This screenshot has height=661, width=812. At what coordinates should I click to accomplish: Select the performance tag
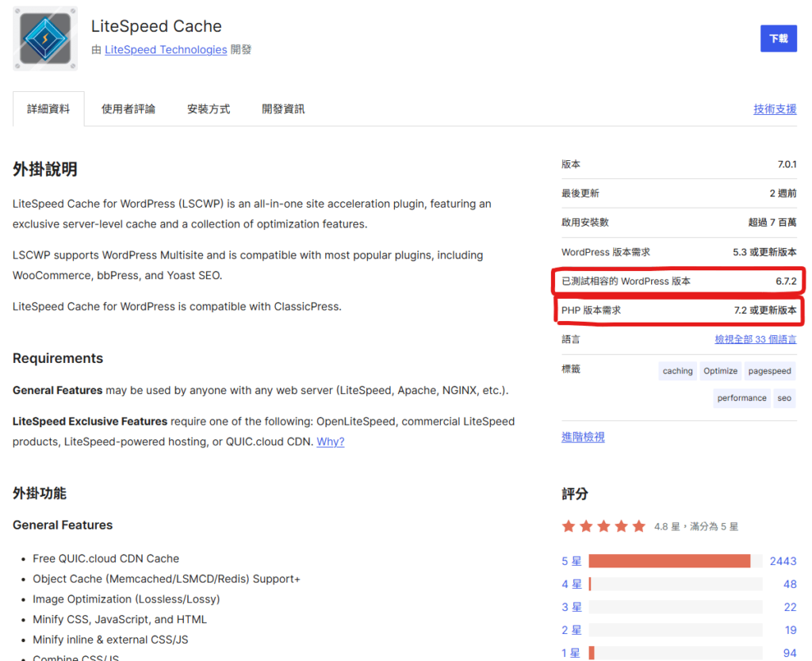point(741,398)
